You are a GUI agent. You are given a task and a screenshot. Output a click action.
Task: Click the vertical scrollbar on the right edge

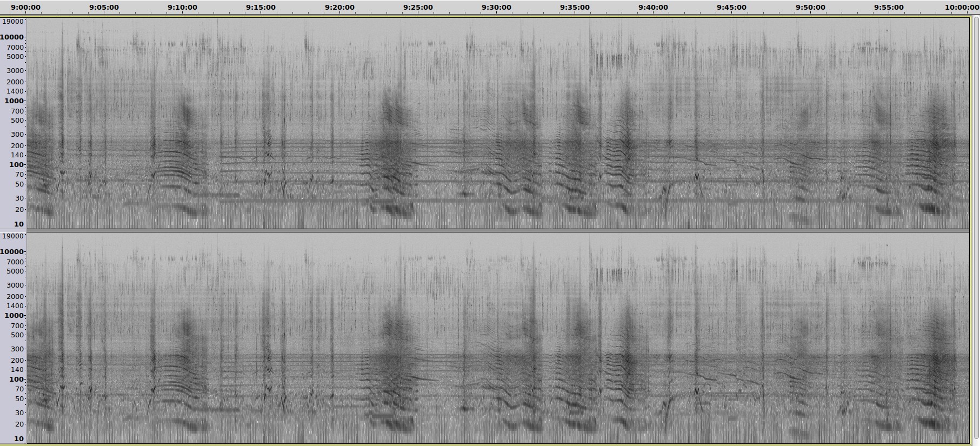[976, 227]
